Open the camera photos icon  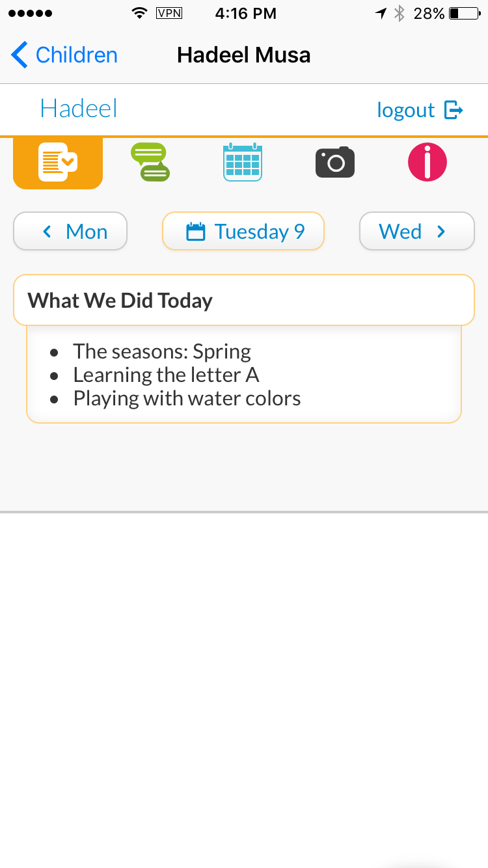click(335, 162)
